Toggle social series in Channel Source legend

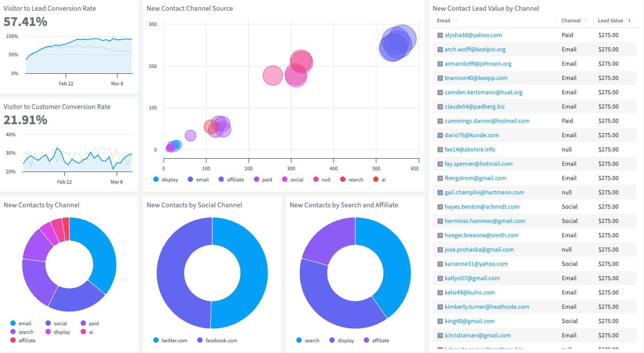(292, 180)
